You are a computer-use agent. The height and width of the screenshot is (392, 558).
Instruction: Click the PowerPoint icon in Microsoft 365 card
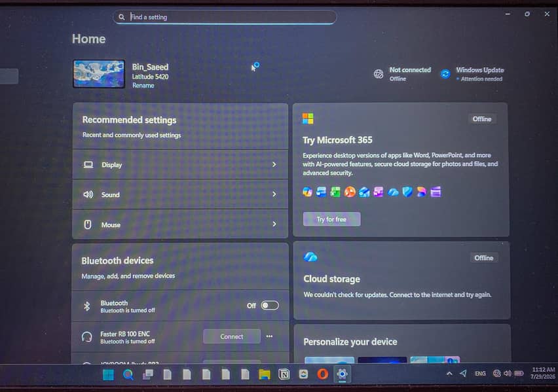click(350, 192)
